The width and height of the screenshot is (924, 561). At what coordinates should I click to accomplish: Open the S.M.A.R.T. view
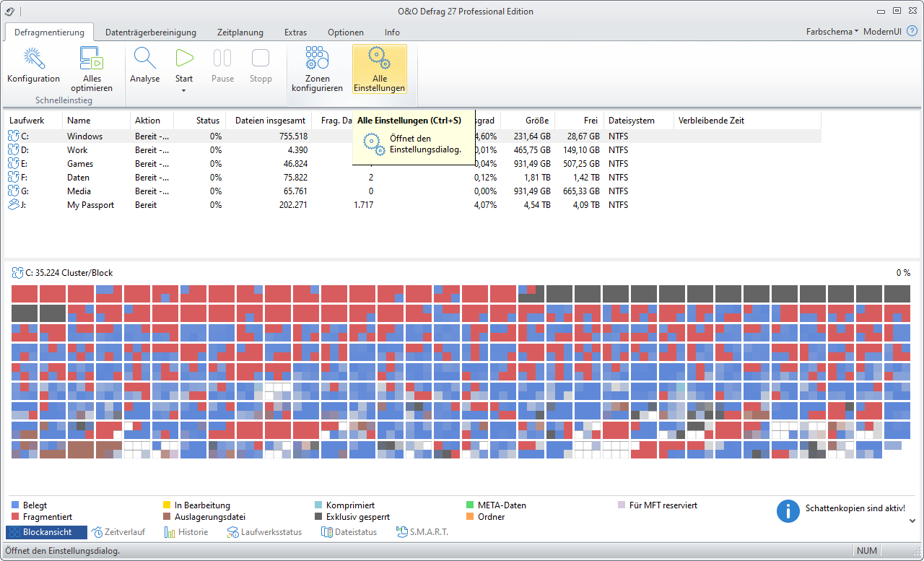coord(422,532)
